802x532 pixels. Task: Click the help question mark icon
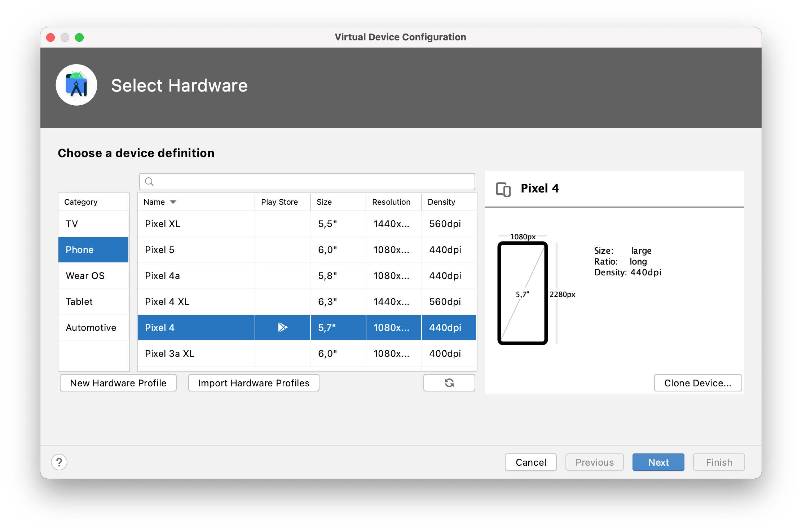pos(59,462)
